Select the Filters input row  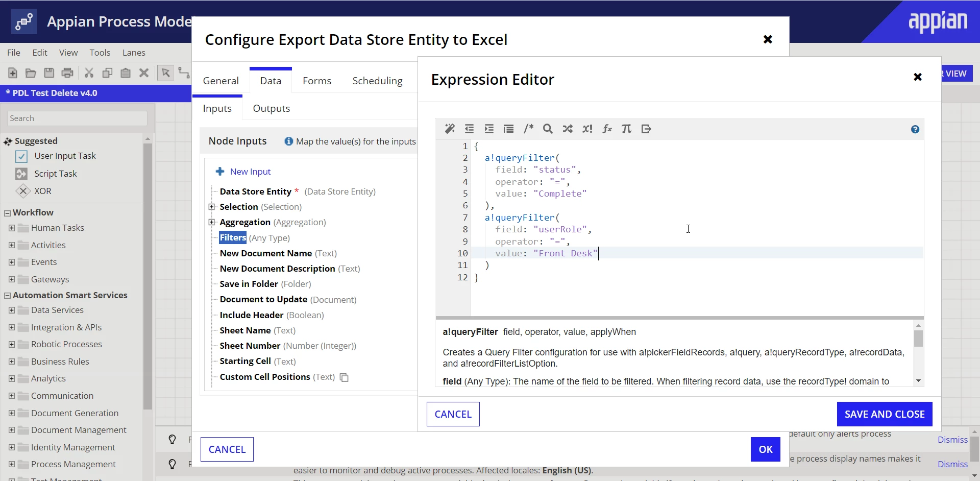(x=255, y=237)
